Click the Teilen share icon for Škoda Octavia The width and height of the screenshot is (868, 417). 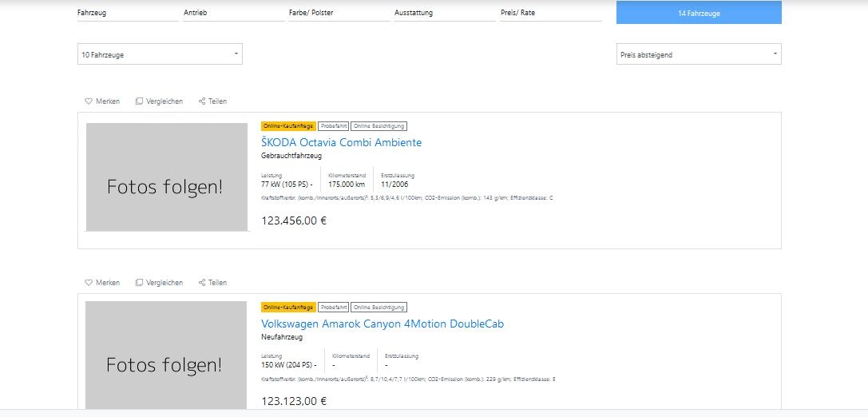(202, 101)
